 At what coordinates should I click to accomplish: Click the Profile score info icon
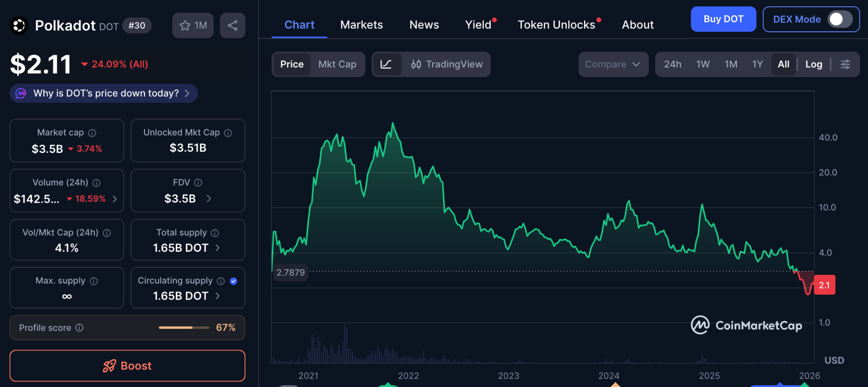tap(80, 328)
